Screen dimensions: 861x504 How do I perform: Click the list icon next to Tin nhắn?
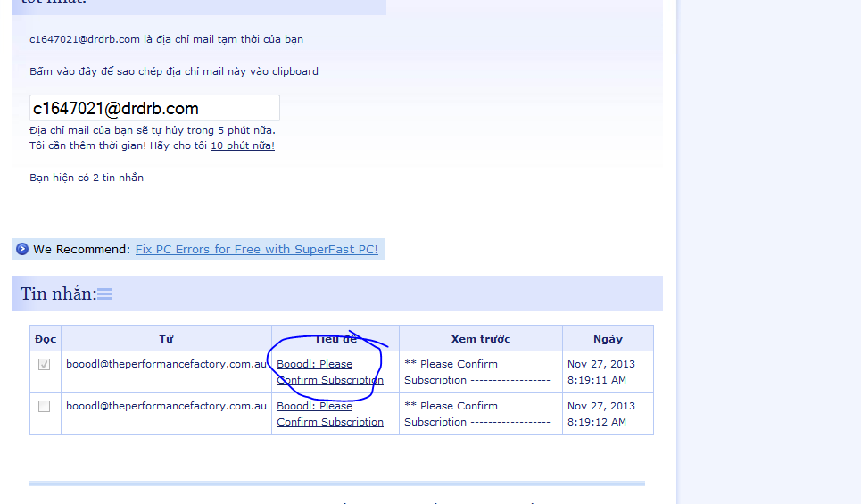[x=104, y=294]
